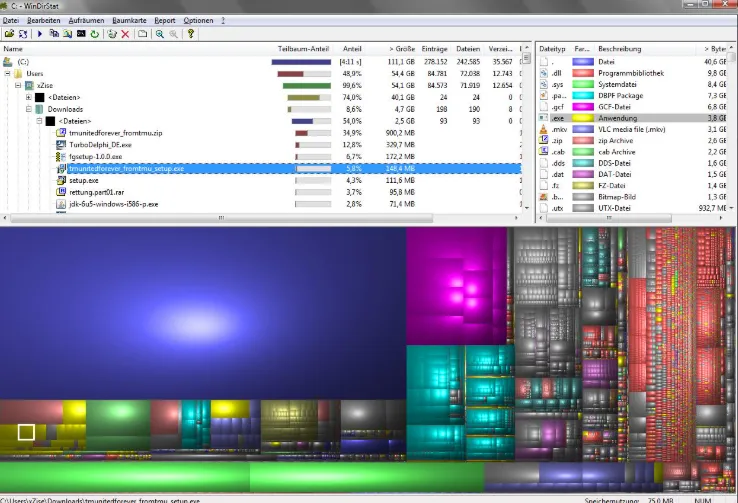Viewport: 738px width, 503px height.
Task: Open the Report menu
Action: 165,20
